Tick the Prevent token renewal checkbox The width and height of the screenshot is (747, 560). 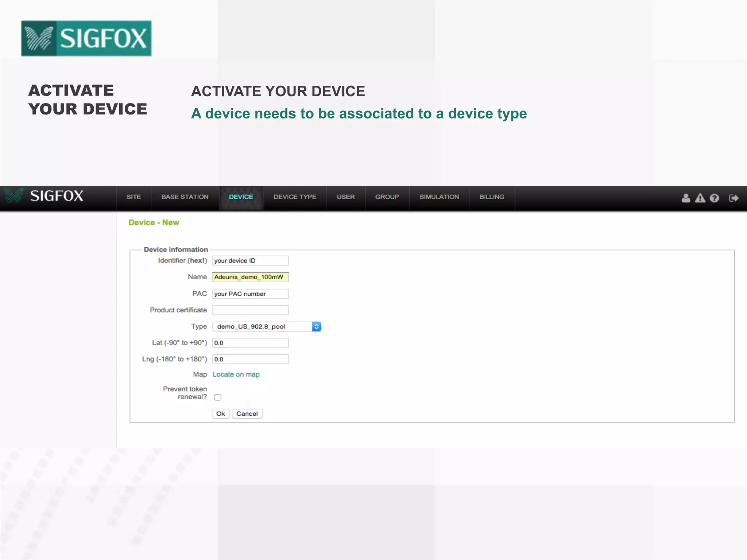click(x=218, y=397)
